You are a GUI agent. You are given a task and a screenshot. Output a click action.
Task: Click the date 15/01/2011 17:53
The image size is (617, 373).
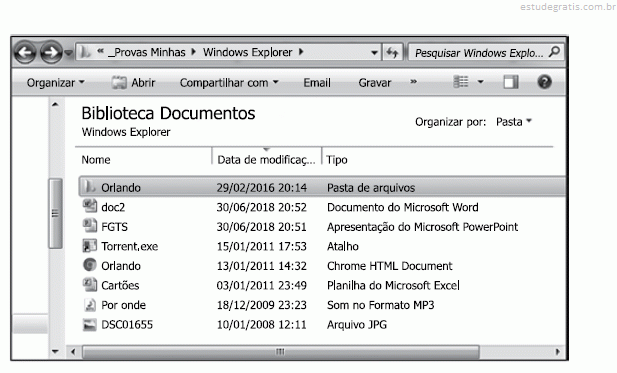point(261,246)
